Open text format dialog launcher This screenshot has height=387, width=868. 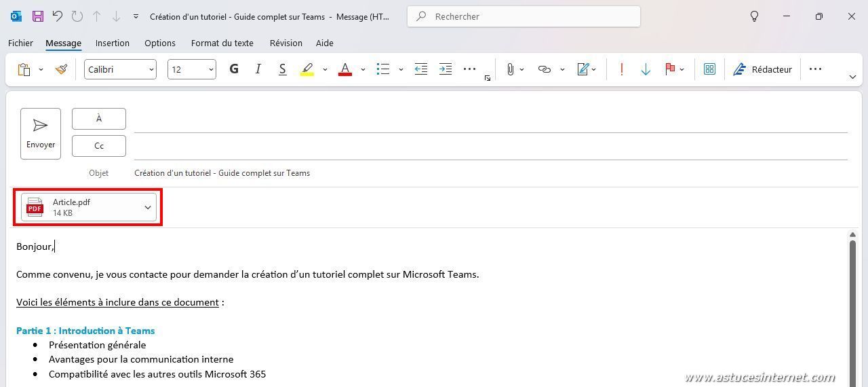(488, 78)
